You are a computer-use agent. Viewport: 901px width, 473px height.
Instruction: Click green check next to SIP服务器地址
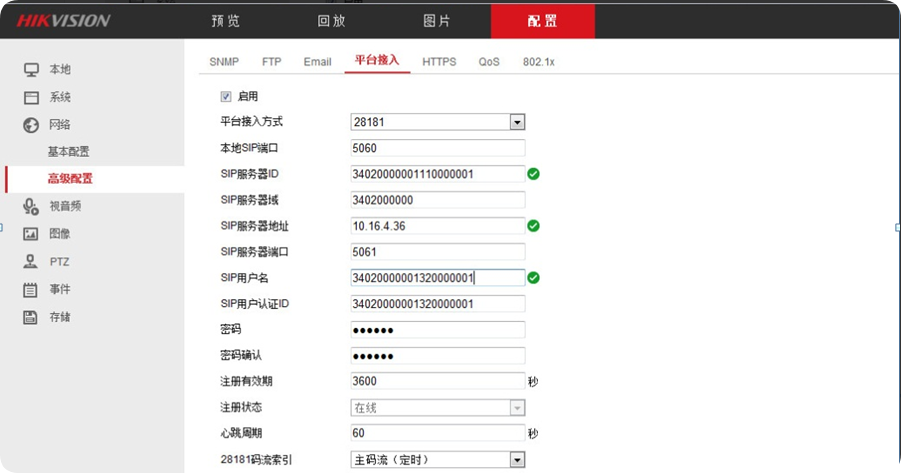[x=533, y=226]
